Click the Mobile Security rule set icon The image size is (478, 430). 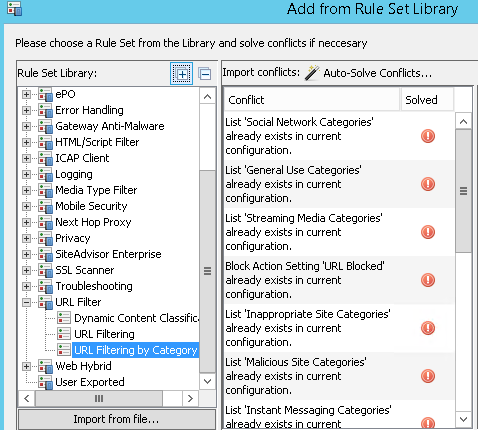(45, 206)
